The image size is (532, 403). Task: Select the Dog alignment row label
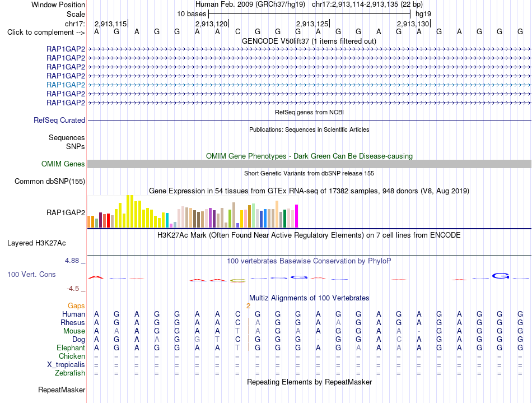point(79,340)
